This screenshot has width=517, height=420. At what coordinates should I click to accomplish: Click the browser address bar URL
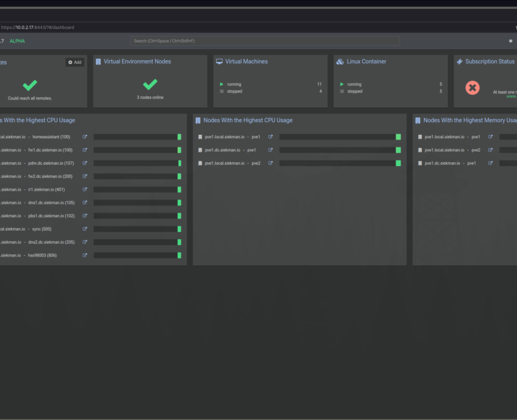37,27
